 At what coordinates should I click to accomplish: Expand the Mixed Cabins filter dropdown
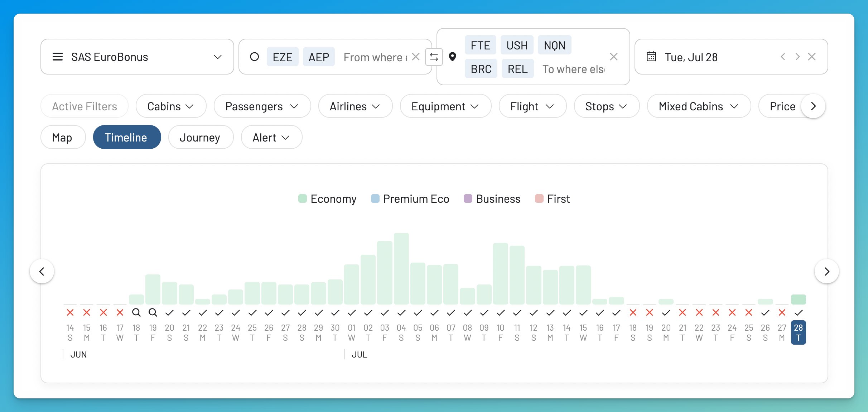click(x=699, y=106)
